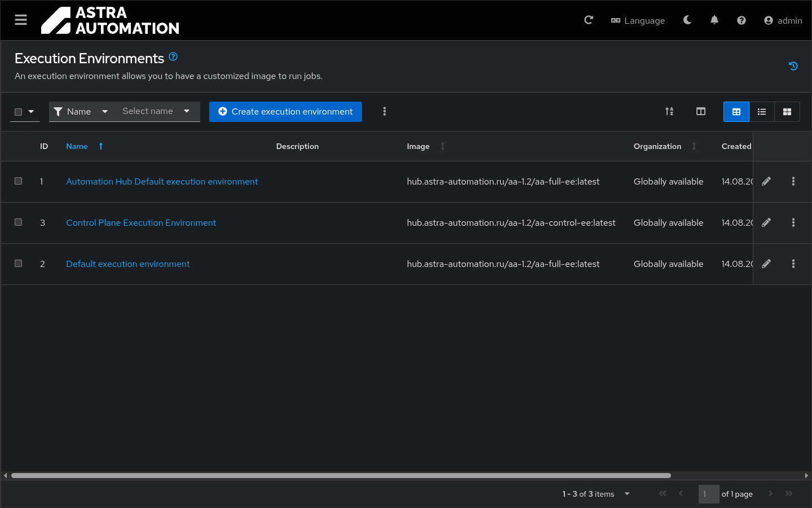Open activity stream history icon
Screen dimensions: 812x508
(x=793, y=66)
